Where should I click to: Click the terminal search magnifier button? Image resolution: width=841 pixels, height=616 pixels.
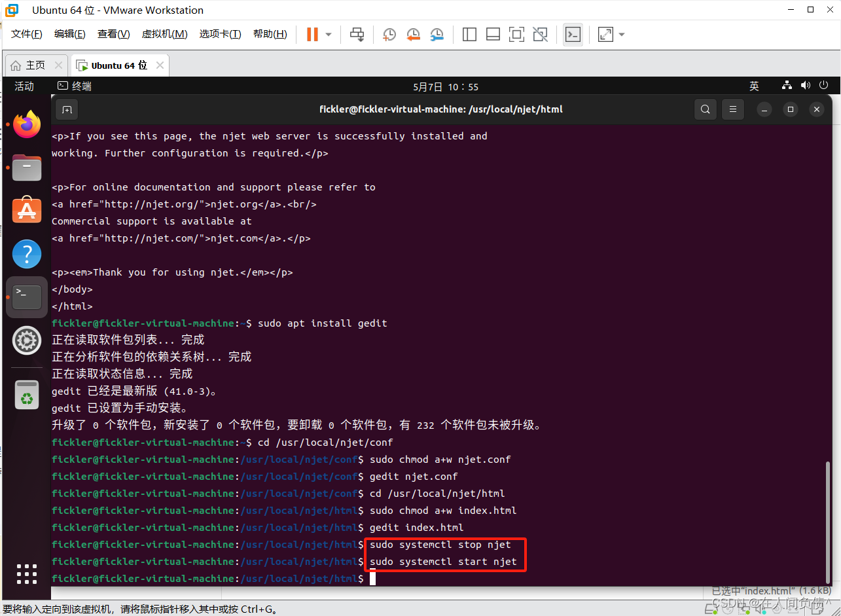coord(705,109)
